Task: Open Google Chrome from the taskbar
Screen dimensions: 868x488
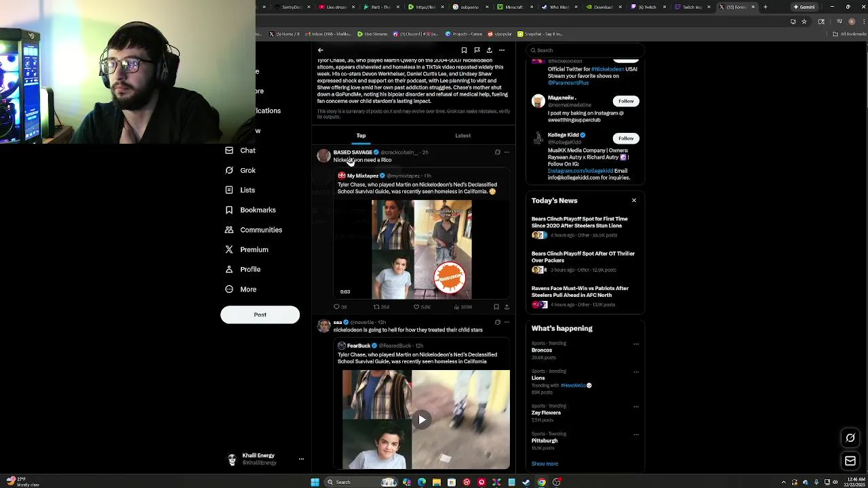Action: (x=541, y=483)
